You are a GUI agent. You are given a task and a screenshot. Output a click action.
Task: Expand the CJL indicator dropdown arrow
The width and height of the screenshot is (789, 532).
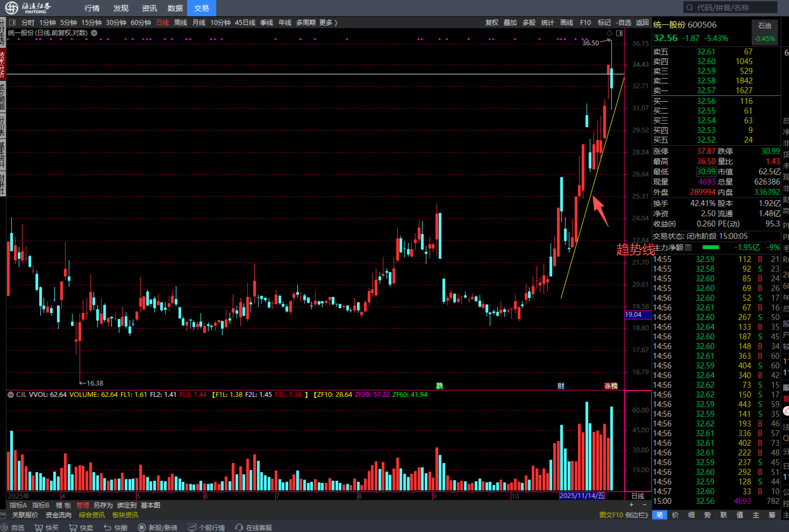tap(11, 395)
